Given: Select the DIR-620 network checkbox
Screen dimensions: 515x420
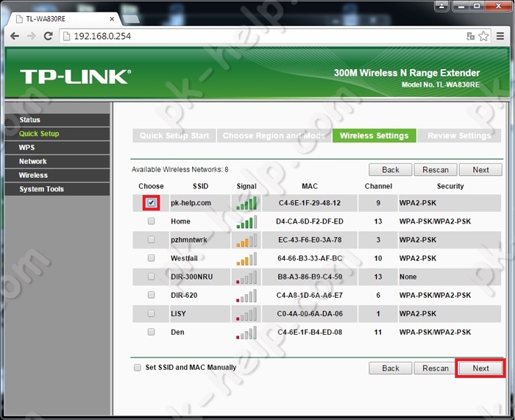Looking at the screenshot, I should point(151,295).
